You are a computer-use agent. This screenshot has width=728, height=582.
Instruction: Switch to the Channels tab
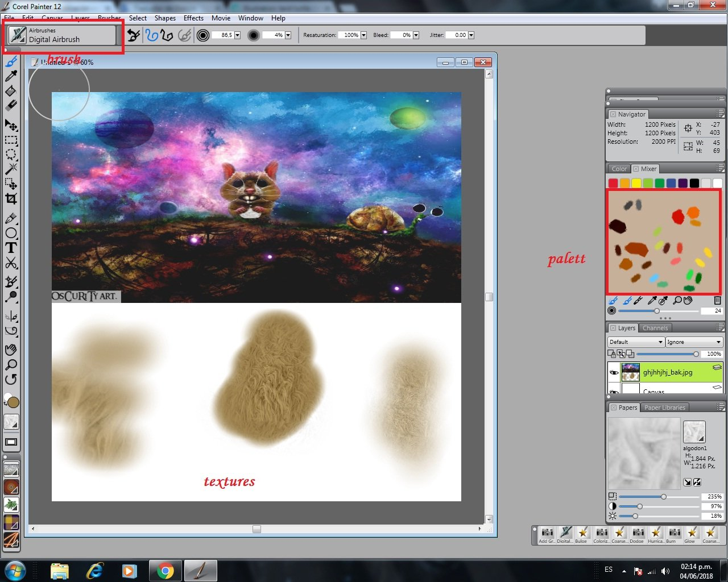pos(655,328)
